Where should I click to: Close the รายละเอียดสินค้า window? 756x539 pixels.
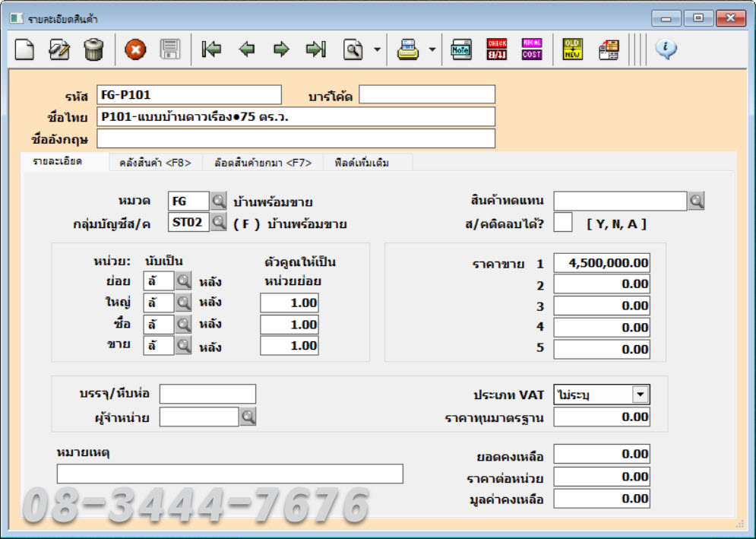click(x=730, y=18)
